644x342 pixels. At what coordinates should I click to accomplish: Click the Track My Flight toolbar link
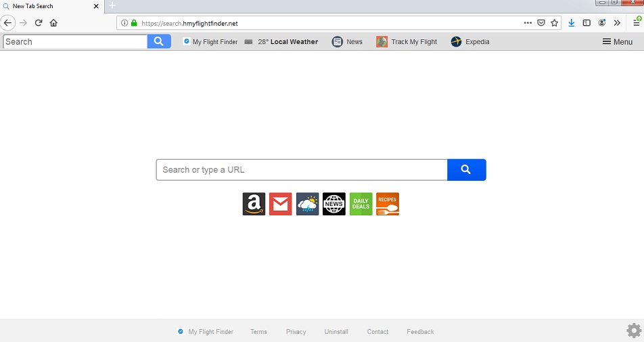(407, 41)
